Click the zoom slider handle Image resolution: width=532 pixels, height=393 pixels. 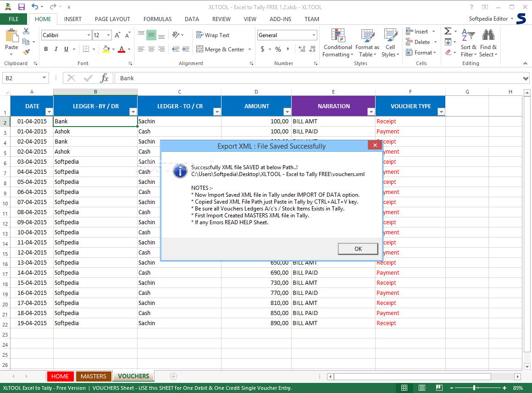[474, 387]
